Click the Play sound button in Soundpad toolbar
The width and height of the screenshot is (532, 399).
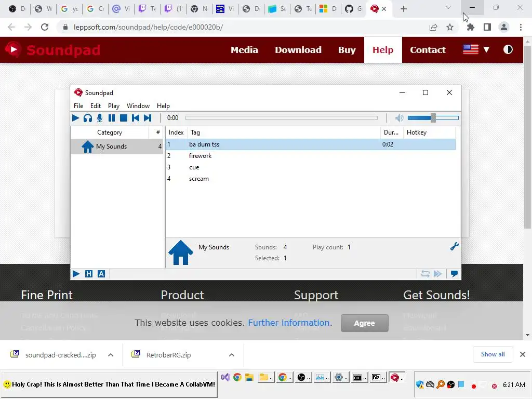point(76,118)
